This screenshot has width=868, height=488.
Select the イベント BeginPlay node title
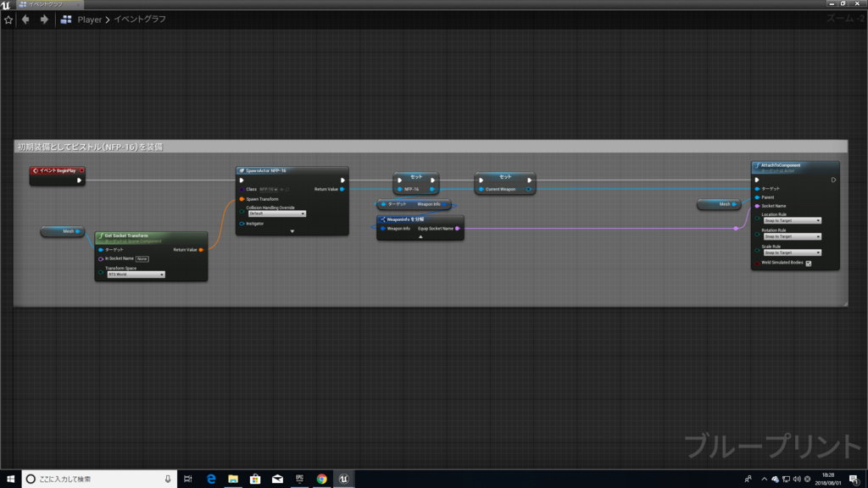pos(57,170)
